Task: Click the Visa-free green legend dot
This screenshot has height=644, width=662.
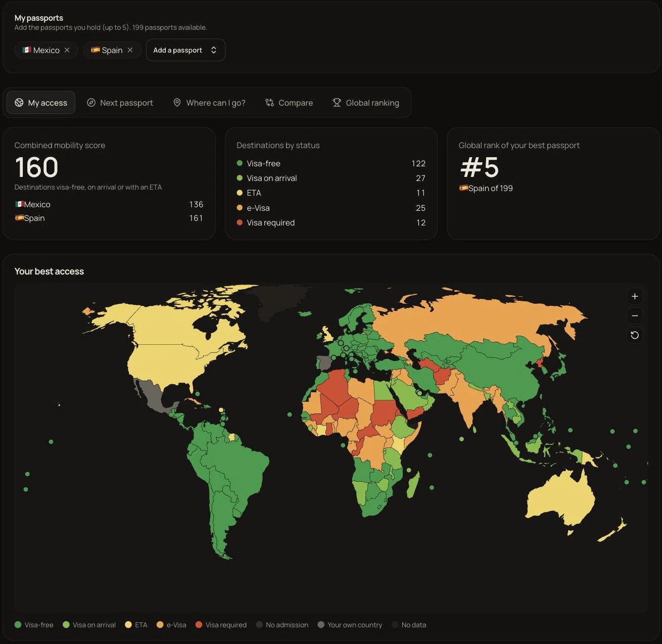Action: click(18, 625)
